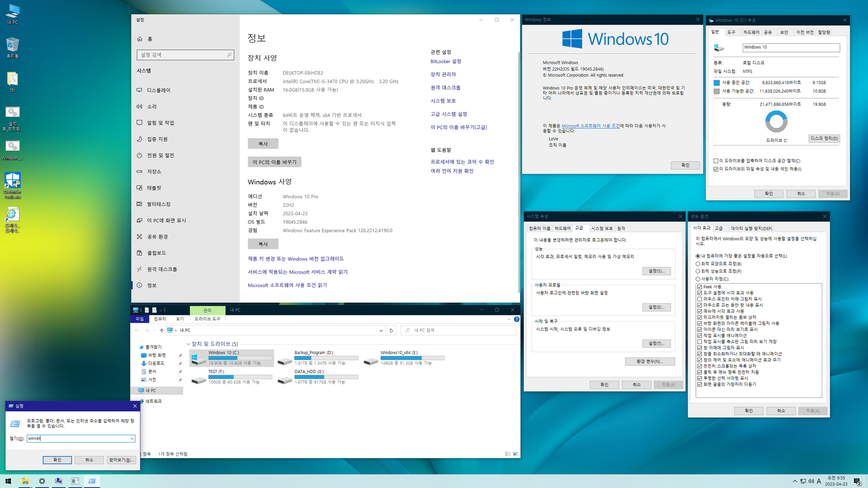Viewport: 868px width, 488px height.
Task: Click the Start button on taskbar
Action: tap(8, 481)
